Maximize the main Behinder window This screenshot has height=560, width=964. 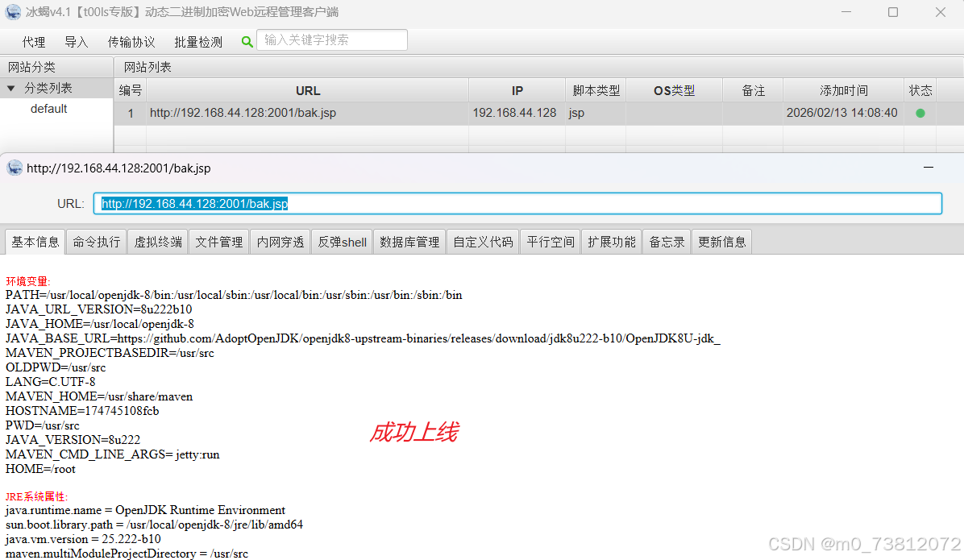click(x=893, y=12)
